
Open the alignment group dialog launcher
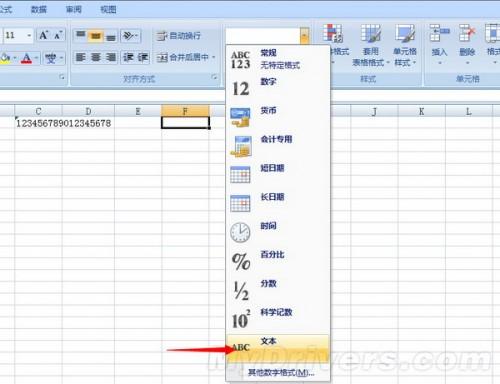click(214, 77)
